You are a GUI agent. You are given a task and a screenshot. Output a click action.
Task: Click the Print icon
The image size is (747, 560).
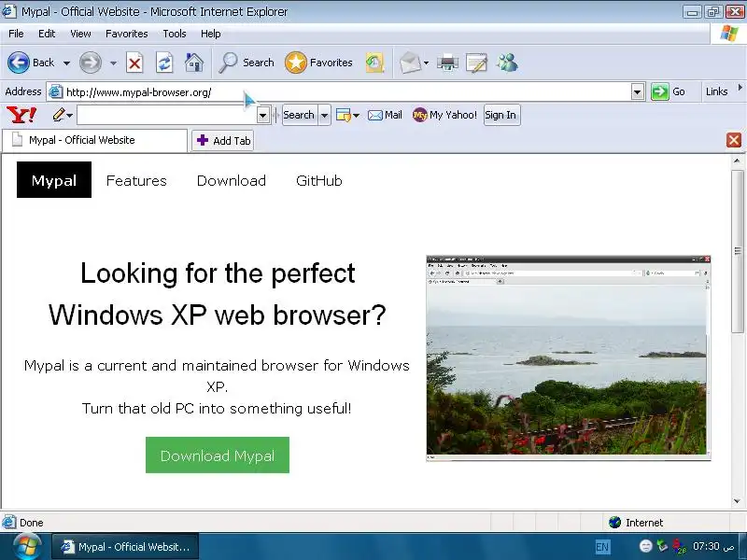[447, 63]
